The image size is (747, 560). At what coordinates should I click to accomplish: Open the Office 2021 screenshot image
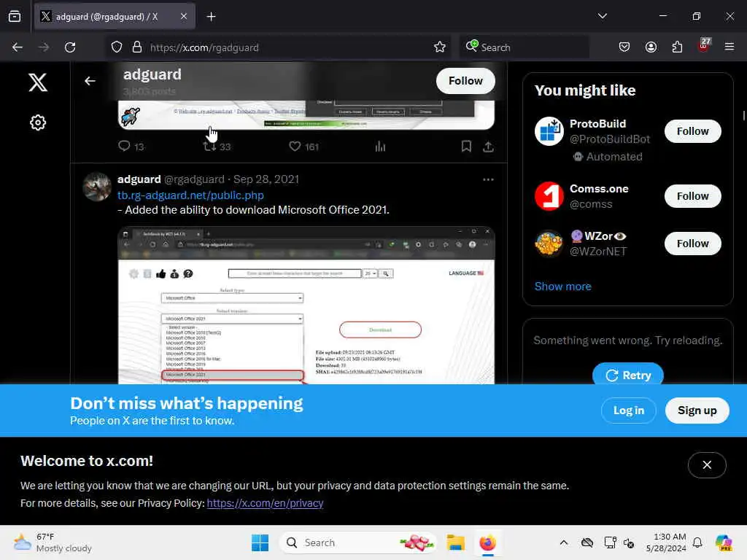[306, 306]
